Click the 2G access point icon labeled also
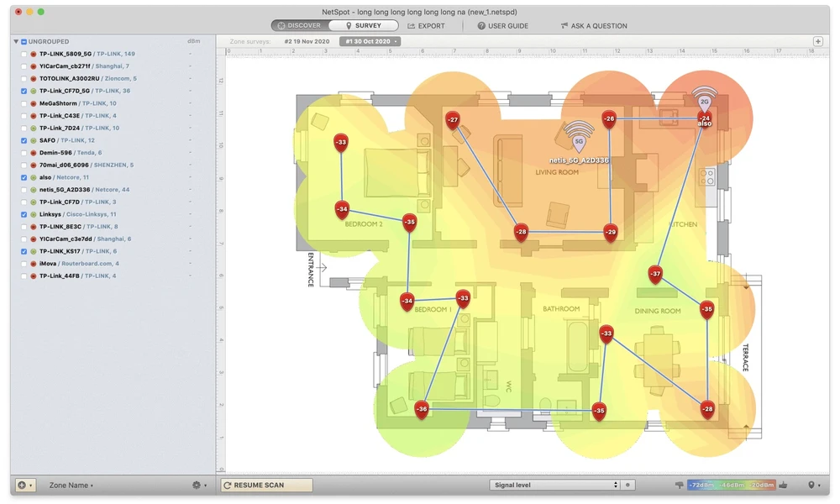Screen dimensions: 840x504 coord(704,99)
